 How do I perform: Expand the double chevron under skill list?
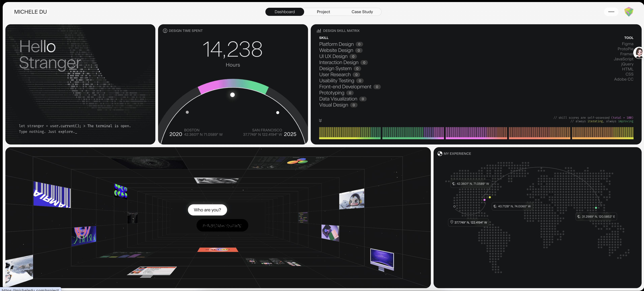click(320, 120)
